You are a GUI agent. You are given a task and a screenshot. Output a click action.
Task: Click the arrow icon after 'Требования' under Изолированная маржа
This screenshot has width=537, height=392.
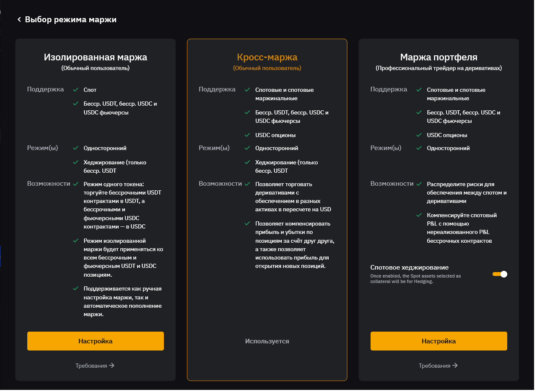tap(112, 365)
